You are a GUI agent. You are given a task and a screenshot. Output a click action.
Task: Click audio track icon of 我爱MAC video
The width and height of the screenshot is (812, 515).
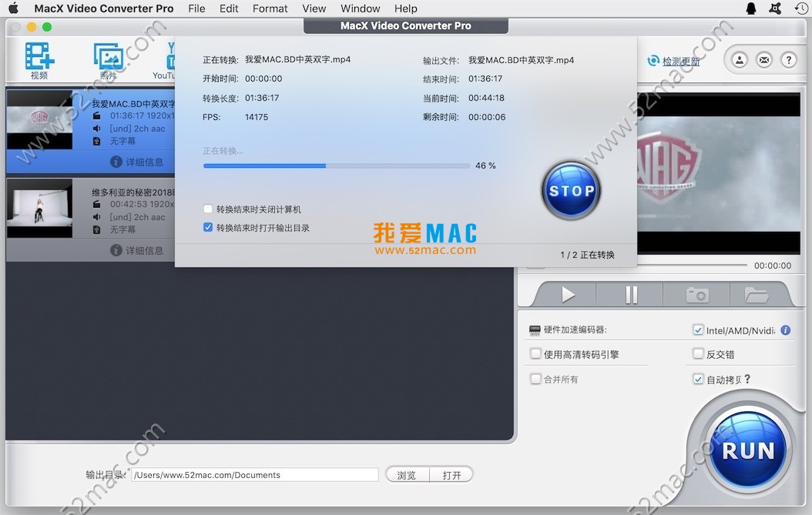(97, 129)
